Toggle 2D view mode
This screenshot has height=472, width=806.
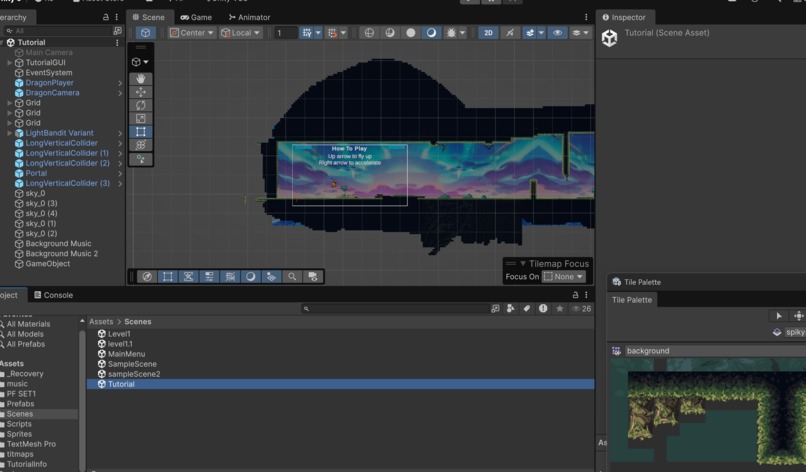488,33
